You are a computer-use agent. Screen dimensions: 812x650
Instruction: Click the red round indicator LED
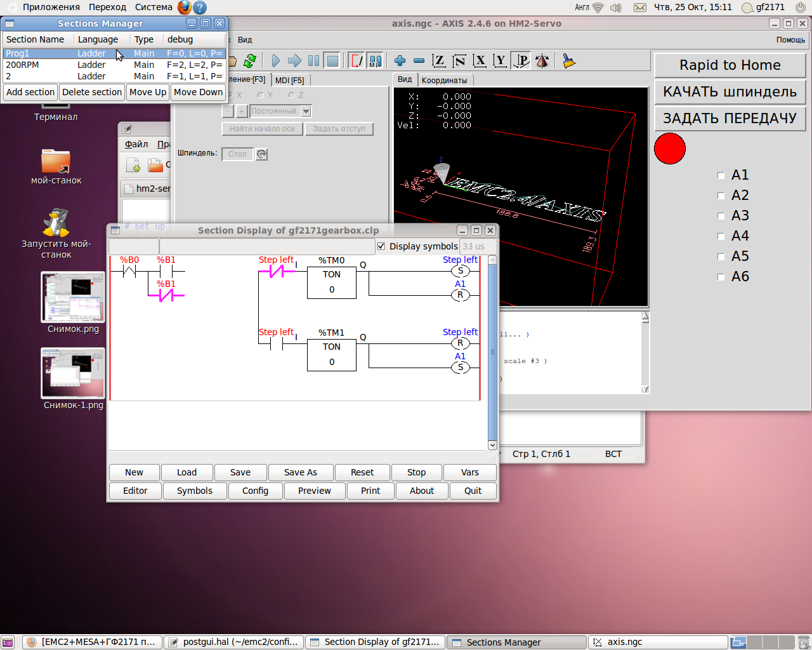(670, 149)
